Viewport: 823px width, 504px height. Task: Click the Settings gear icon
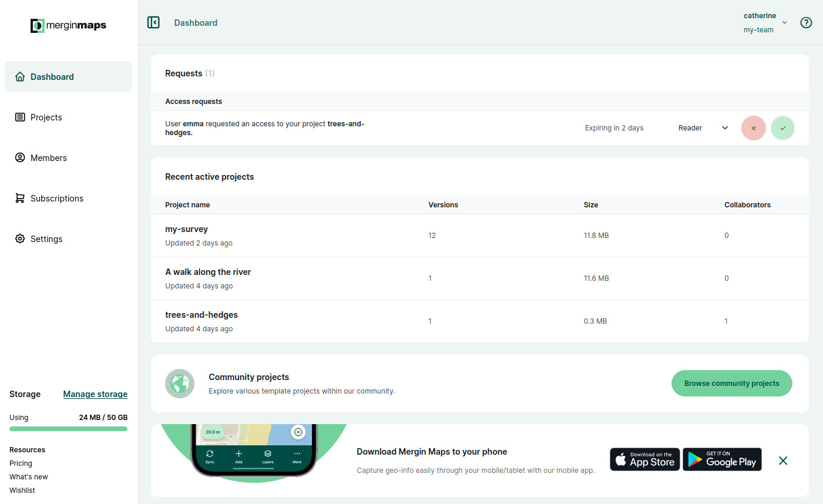coord(20,239)
